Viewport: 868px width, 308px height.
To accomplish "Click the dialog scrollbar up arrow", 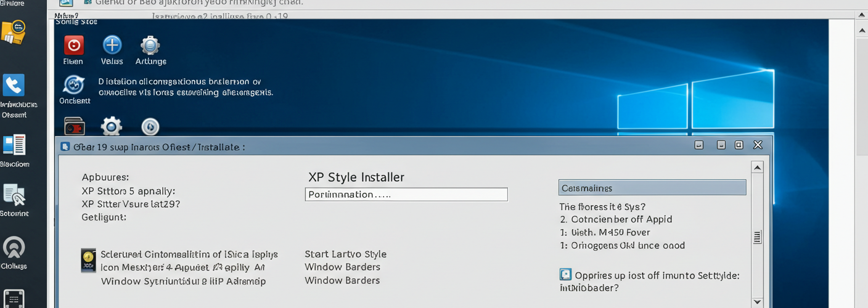I will point(758,167).
